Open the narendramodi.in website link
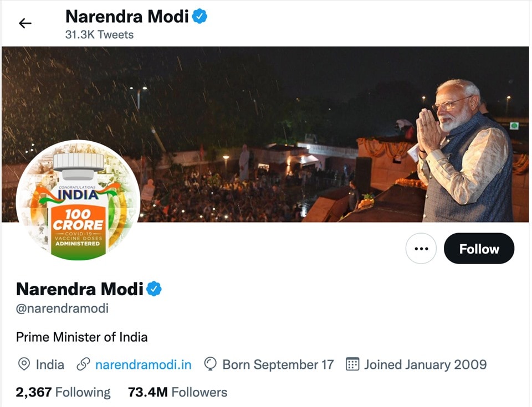 143,364
